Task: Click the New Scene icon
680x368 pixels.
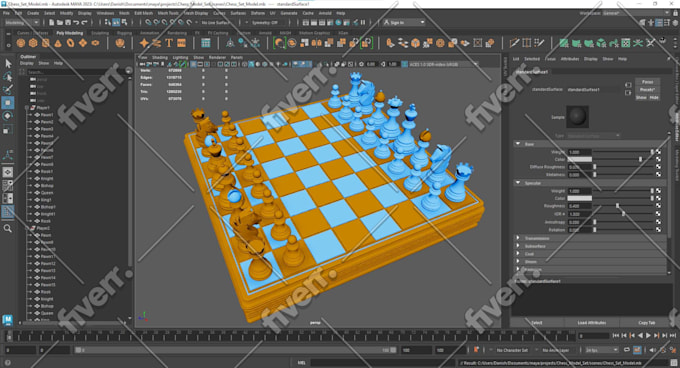Action: tap(52, 22)
